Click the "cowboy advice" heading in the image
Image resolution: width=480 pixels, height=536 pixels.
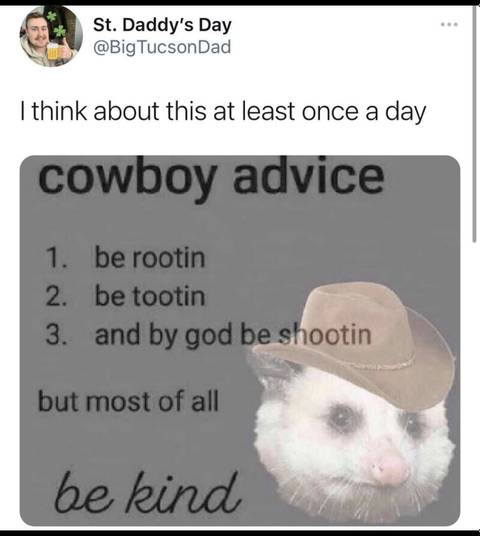click(x=211, y=179)
